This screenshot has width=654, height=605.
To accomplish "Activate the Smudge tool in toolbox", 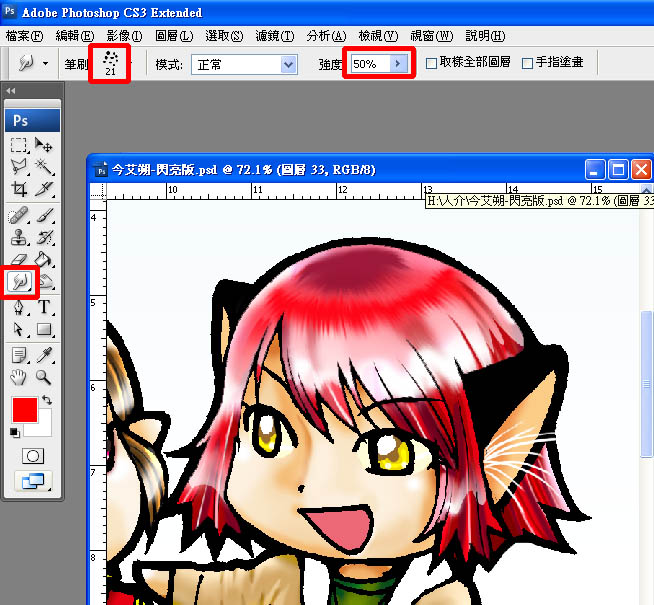I will click(19, 281).
